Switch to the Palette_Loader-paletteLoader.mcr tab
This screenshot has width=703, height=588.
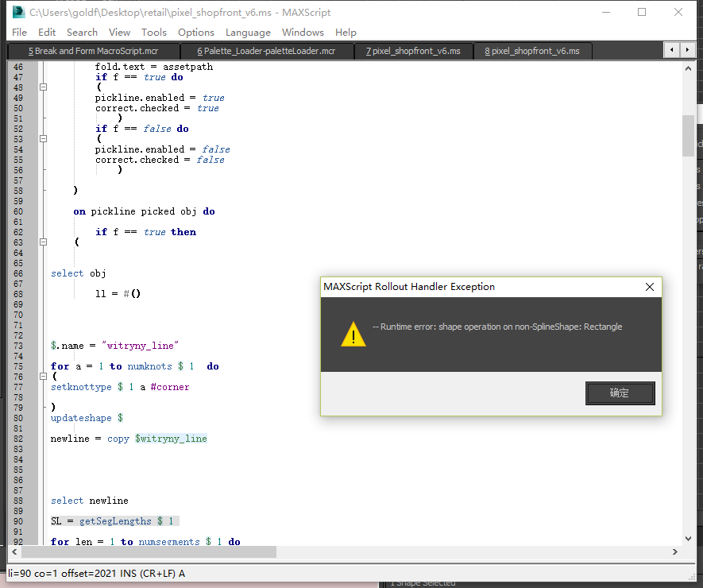point(265,51)
